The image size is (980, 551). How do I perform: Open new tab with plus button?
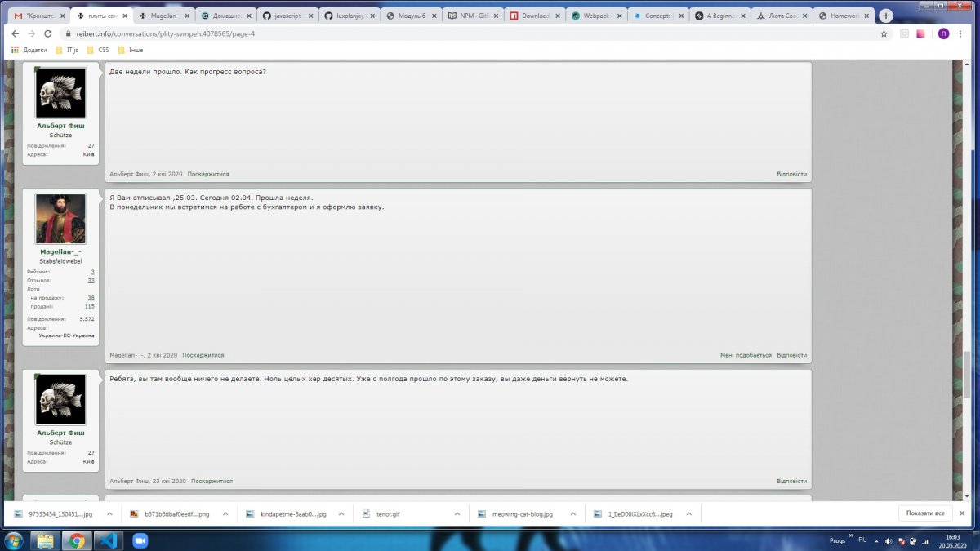886,16
